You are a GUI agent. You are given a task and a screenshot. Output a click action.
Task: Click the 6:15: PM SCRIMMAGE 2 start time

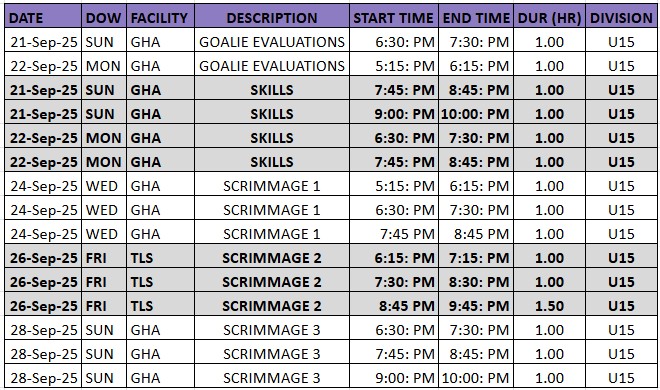tap(394, 258)
